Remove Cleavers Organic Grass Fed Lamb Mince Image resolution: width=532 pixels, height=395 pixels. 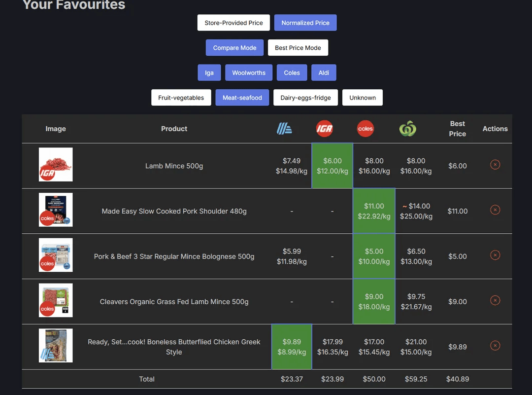[495, 300]
